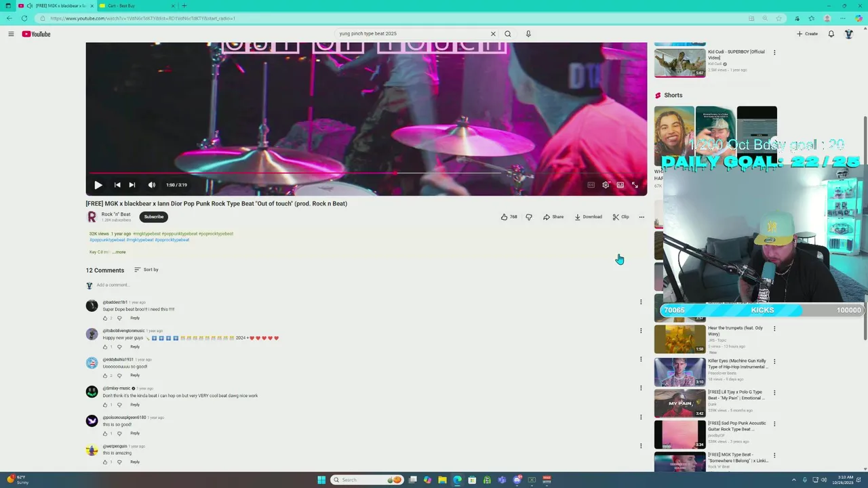Screen dimensions: 868x488
Task: Mute the YouTube tab via its speaker icon
Action: (x=29, y=6)
